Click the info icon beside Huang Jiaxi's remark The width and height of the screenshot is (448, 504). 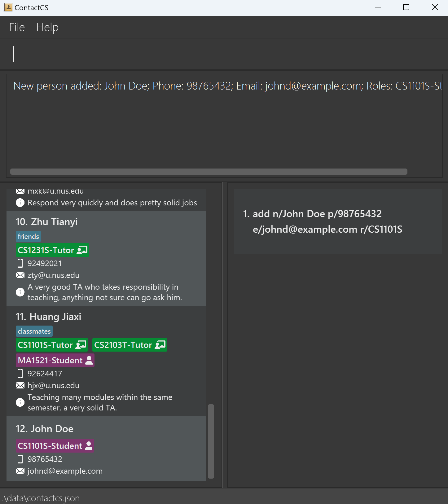20,402
